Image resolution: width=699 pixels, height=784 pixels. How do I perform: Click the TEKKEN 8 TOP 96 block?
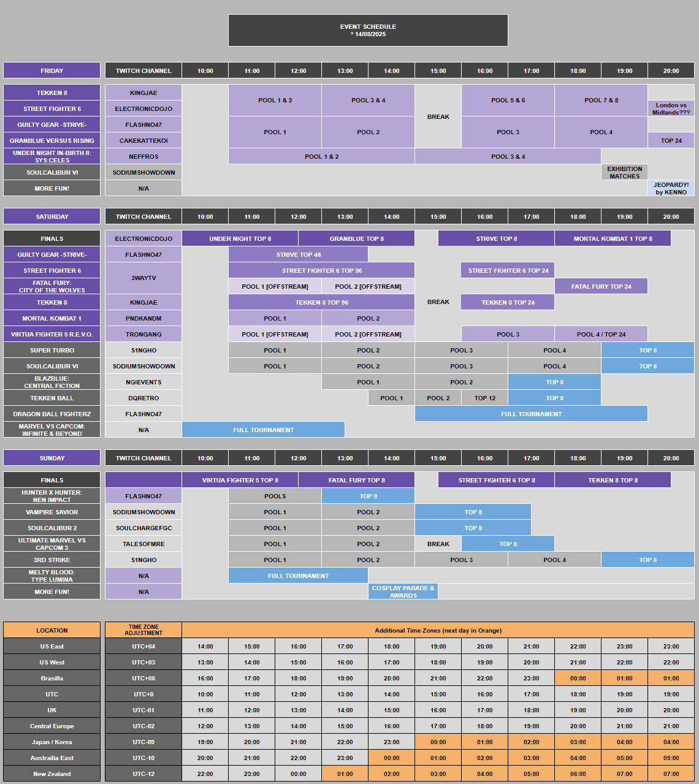coord(321,302)
